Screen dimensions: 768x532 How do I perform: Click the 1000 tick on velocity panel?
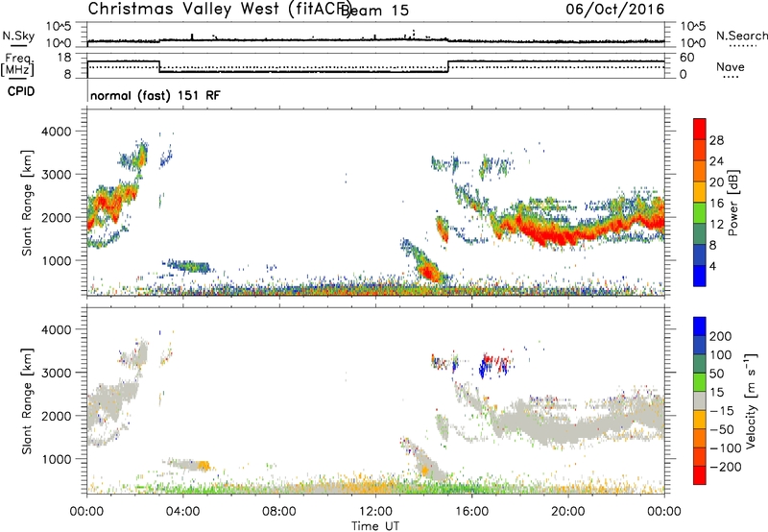tap(56, 459)
